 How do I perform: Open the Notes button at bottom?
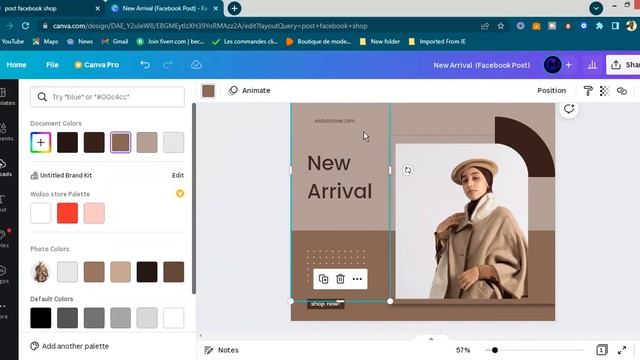(x=222, y=350)
